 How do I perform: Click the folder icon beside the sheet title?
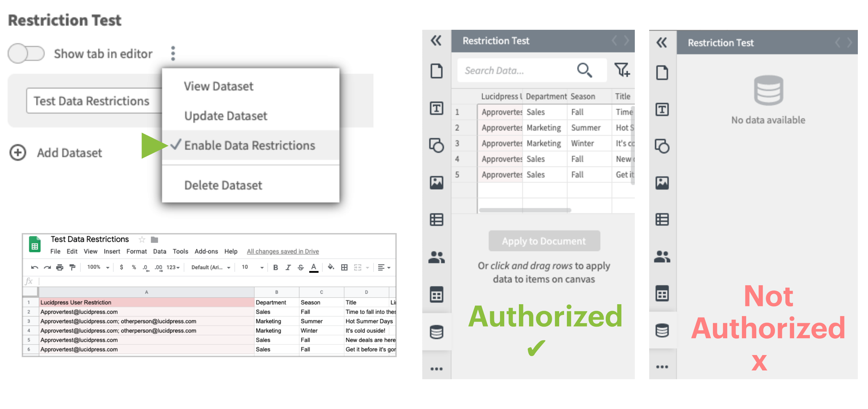pyautogui.click(x=154, y=240)
